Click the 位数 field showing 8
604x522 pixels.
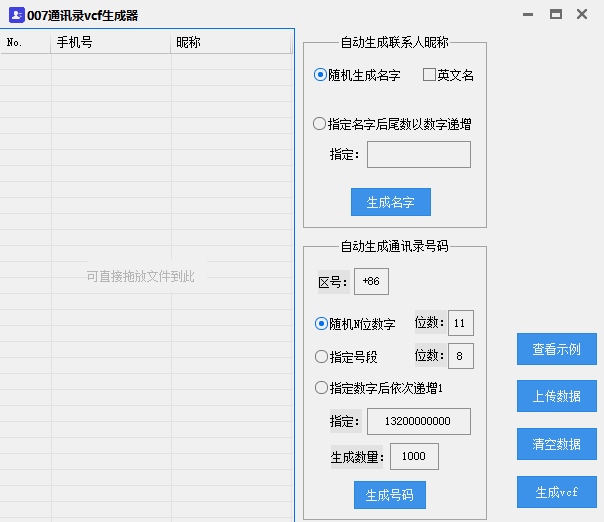pos(461,356)
